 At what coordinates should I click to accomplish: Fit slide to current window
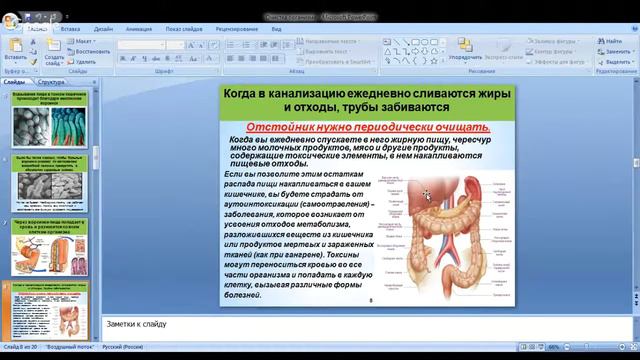[634, 347]
